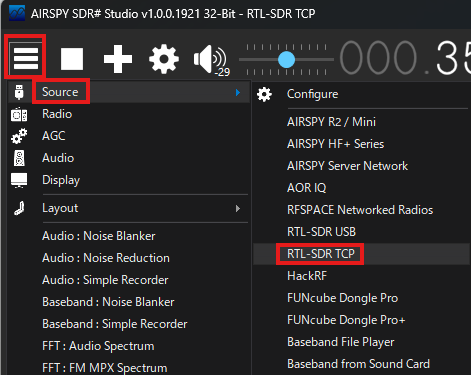Expand the Layout submenu arrow
This screenshot has width=471, height=375.
click(238, 209)
